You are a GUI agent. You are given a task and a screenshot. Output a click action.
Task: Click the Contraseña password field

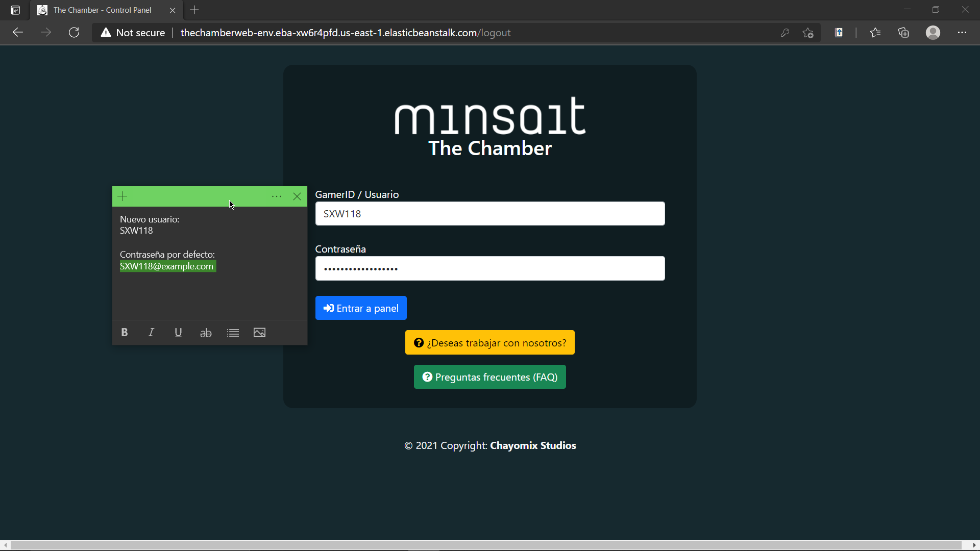pos(490,268)
